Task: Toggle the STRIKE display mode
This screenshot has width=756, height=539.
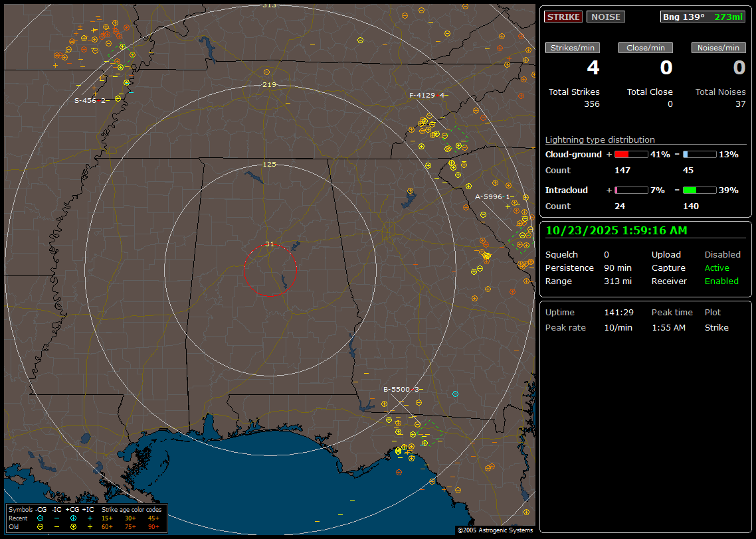Action: click(x=563, y=17)
